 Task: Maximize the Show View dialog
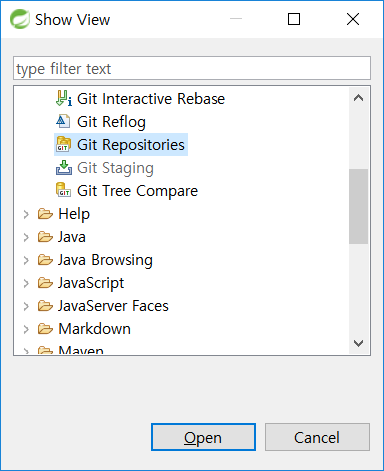click(x=294, y=19)
